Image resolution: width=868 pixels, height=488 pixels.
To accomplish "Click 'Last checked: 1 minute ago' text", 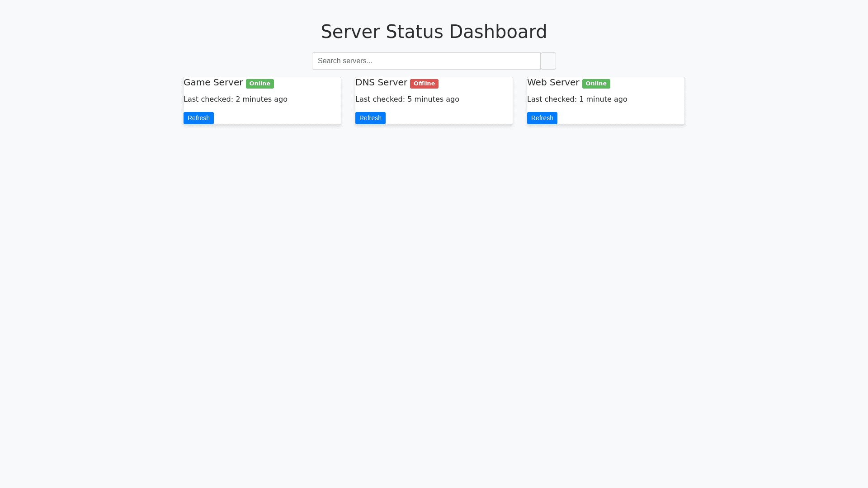I will pos(577,99).
